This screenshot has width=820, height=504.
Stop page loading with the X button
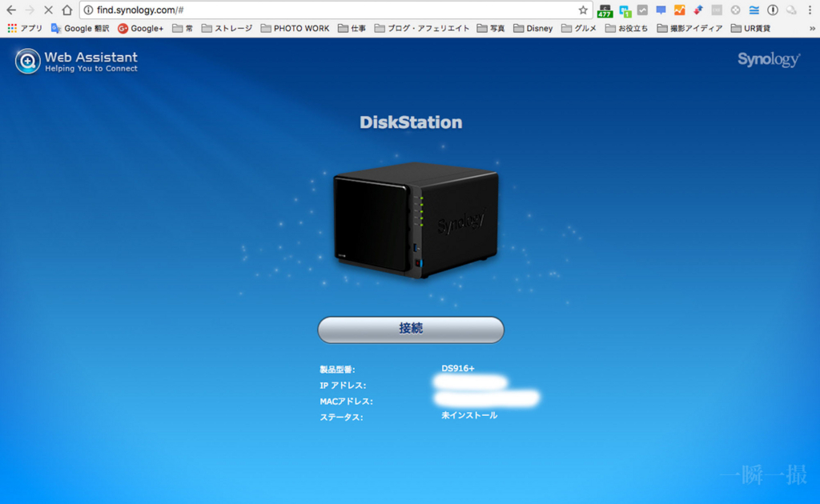click(48, 10)
